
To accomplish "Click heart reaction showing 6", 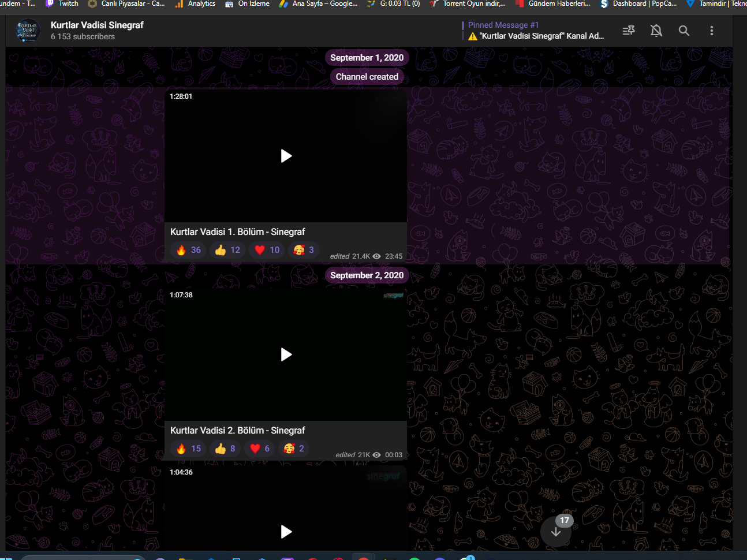I will click(x=259, y=449).
